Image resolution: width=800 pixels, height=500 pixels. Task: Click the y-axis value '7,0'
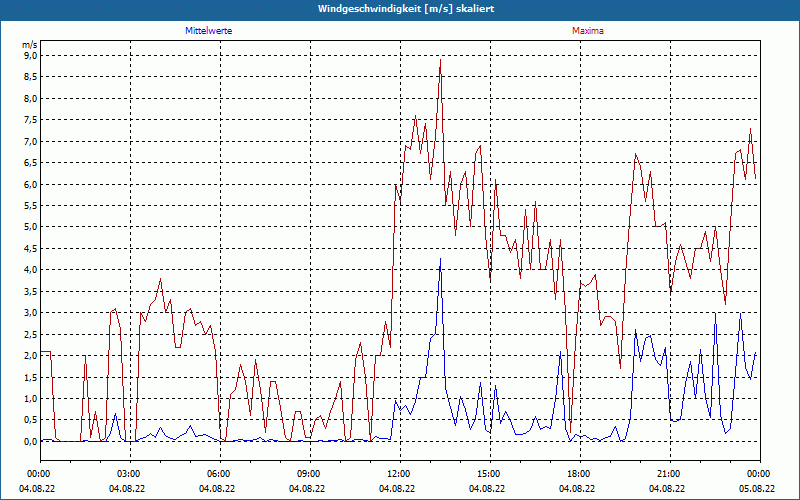coord(31,141)
